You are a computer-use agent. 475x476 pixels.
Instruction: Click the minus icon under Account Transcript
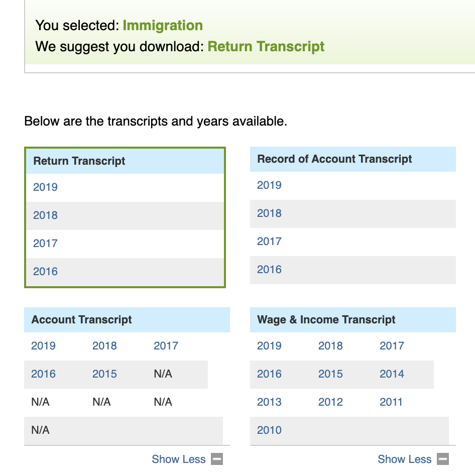click(x=217, y=459)
